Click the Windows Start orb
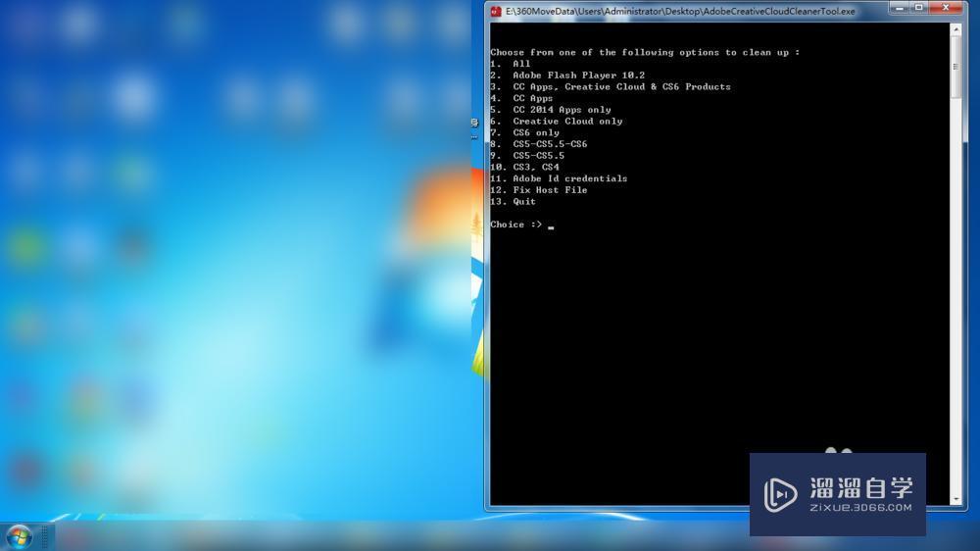 pos(18,537)
